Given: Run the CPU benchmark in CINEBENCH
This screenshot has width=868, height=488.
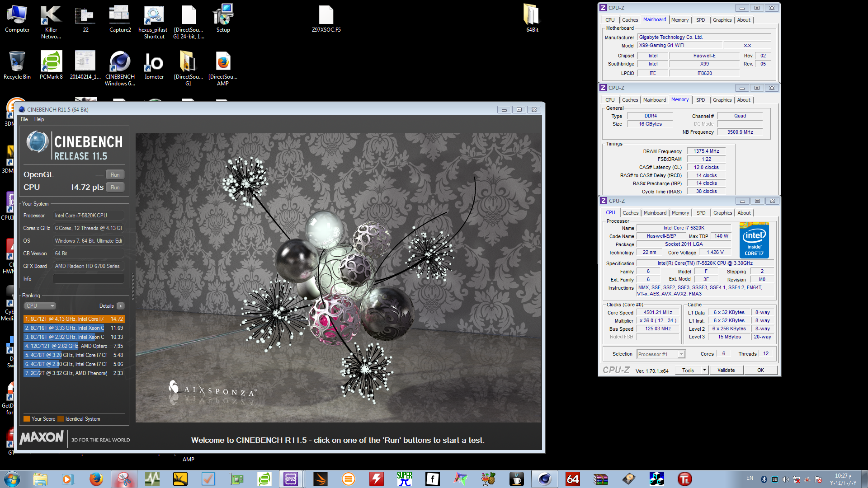Looking at the screenshot, I should 115,188.
